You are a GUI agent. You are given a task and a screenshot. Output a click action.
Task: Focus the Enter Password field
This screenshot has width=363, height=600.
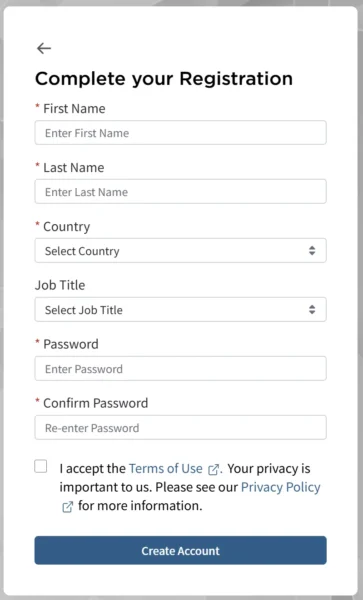pyautogui.click(x=181, y=368)
